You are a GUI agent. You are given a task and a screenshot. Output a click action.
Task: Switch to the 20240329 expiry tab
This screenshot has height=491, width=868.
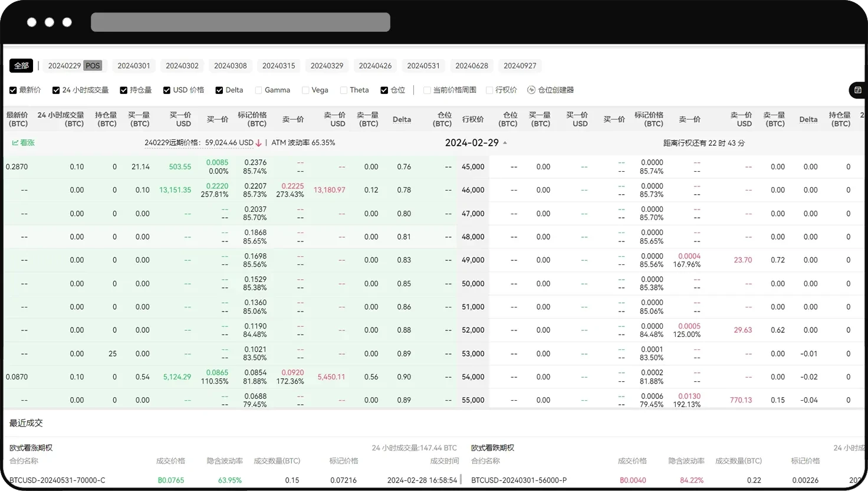click(x=327, y=66)
